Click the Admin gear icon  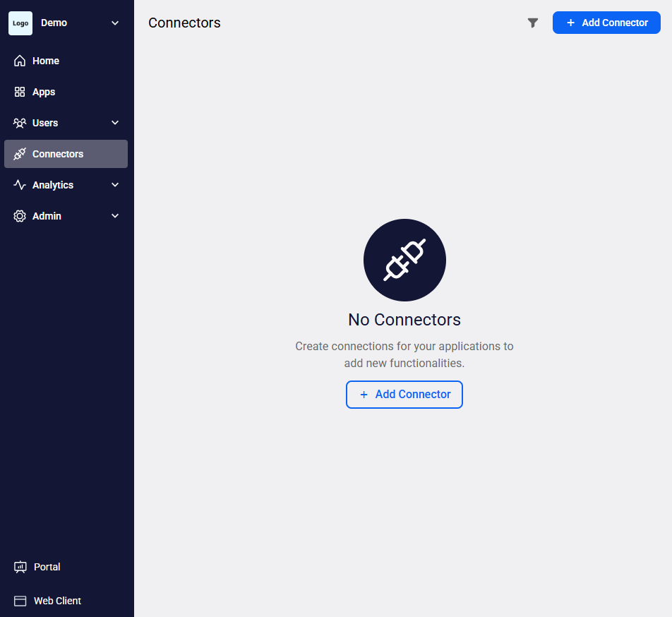20,216
